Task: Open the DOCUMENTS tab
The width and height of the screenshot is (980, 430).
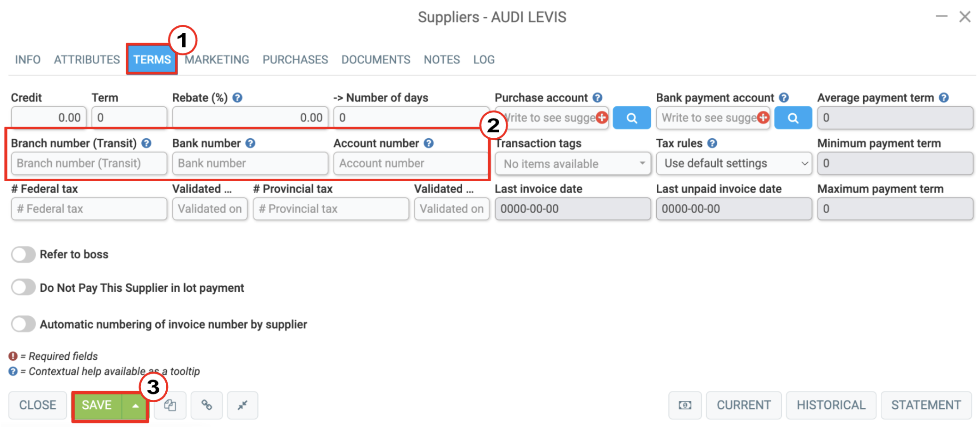Action: click(x=375, y=60)
